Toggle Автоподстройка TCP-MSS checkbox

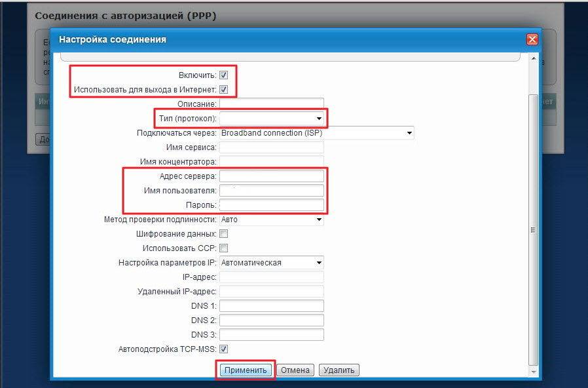[x=223, y=349]
